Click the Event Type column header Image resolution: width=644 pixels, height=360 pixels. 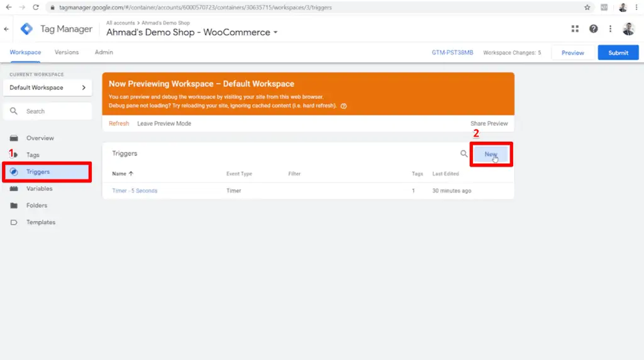click(239, 174)
